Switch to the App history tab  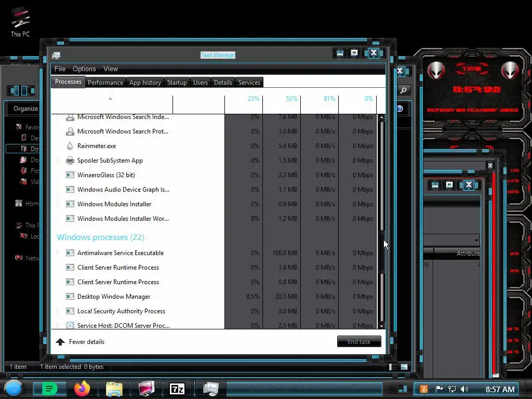point(145,83)
